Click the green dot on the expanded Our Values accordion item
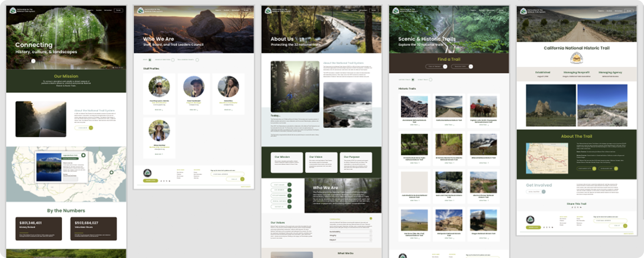 [371, 218]
